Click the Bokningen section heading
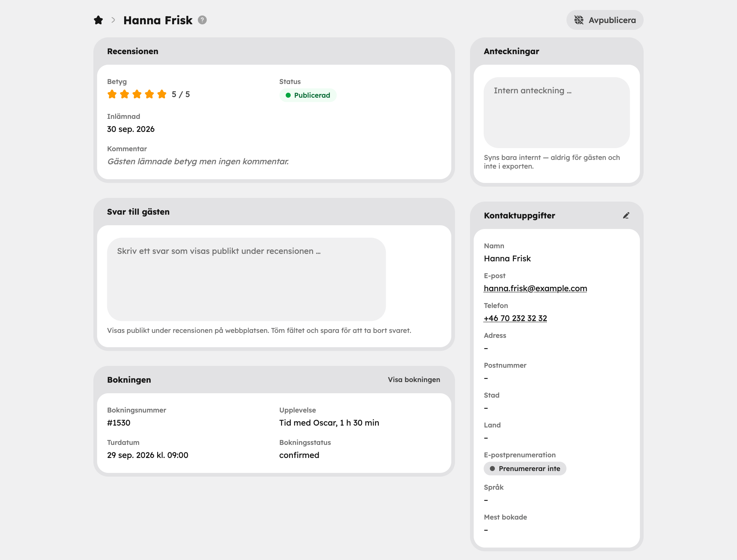 coord(129,380)
